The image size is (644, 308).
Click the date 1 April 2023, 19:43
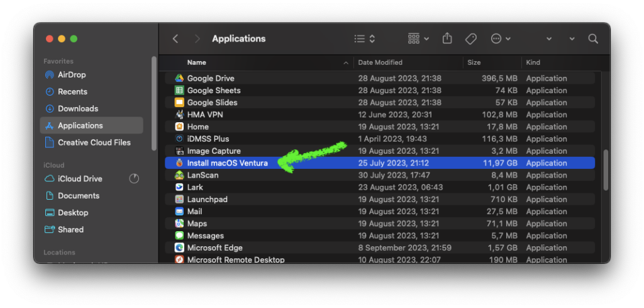(x=392, y=139)
